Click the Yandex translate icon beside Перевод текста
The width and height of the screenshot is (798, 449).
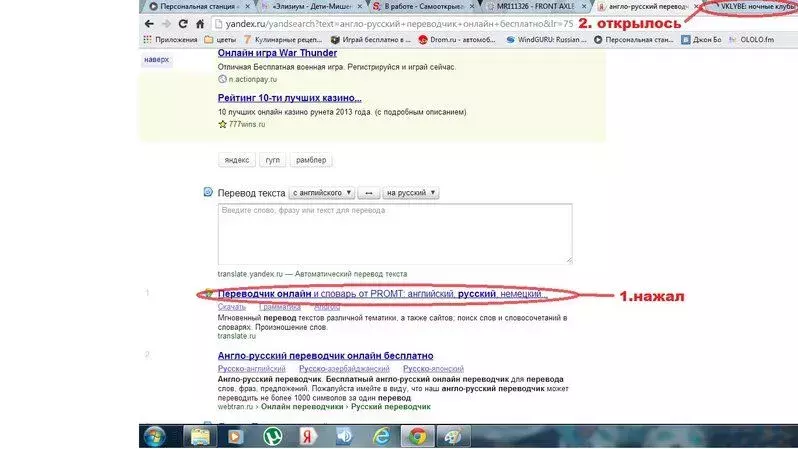point(208,192)
